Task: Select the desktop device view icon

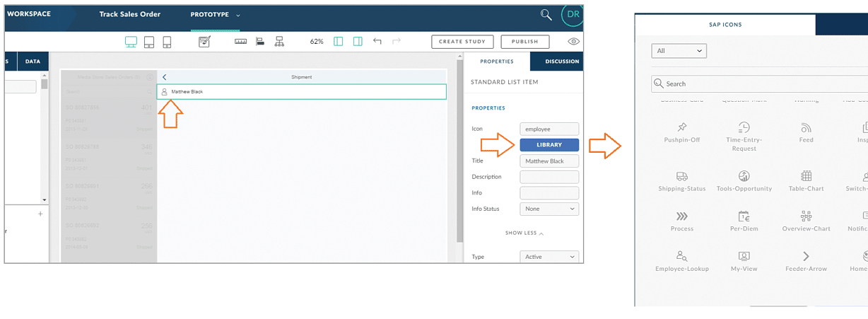Action: point(131,42)
